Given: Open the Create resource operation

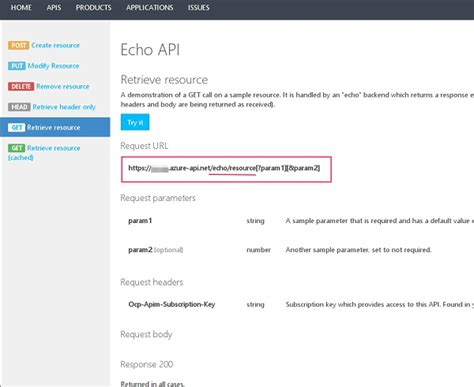Looking at the screenshot, I should pyautogui.click(x=56, y=45).
